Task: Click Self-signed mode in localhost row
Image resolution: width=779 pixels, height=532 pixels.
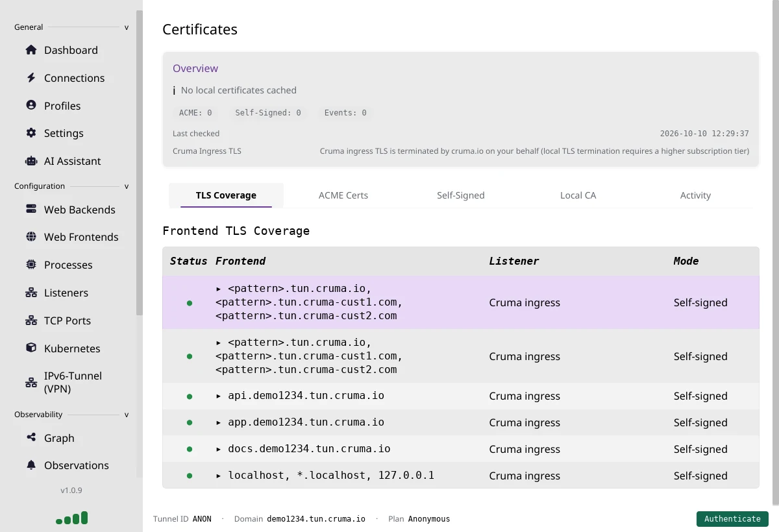Action: pos(700,476)
